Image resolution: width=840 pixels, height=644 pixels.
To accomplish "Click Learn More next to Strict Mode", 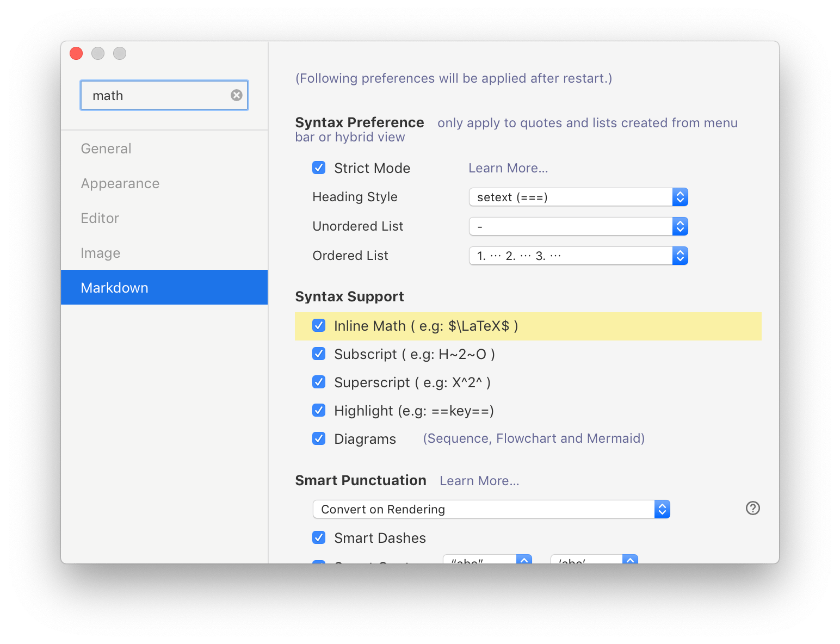I will (x=508, y=168).
